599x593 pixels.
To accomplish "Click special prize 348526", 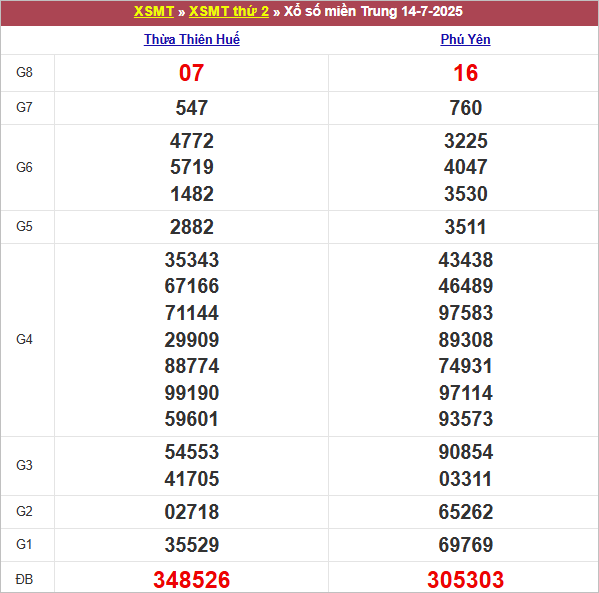I will pyautogui.click(x=191, y=580).
